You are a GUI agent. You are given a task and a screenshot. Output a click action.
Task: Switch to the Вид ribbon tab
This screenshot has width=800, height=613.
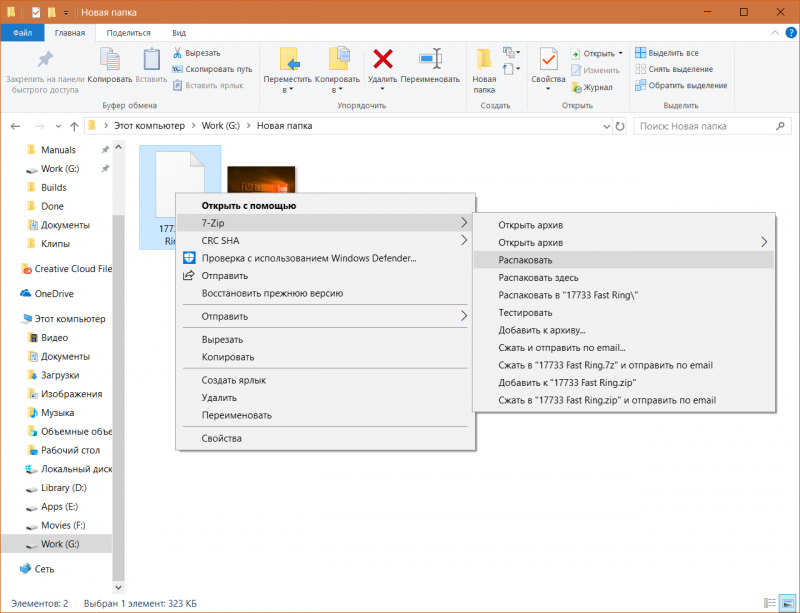point(179,33)
